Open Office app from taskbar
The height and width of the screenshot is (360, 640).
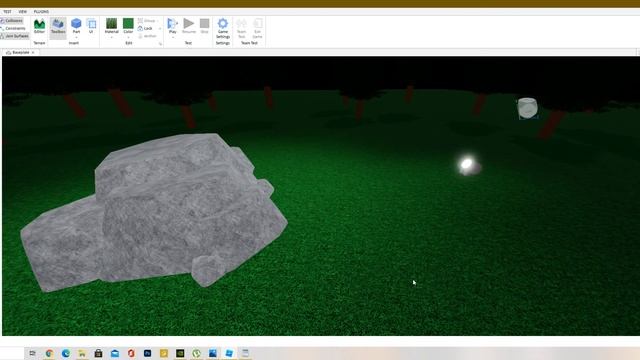(x=131, y=353)
